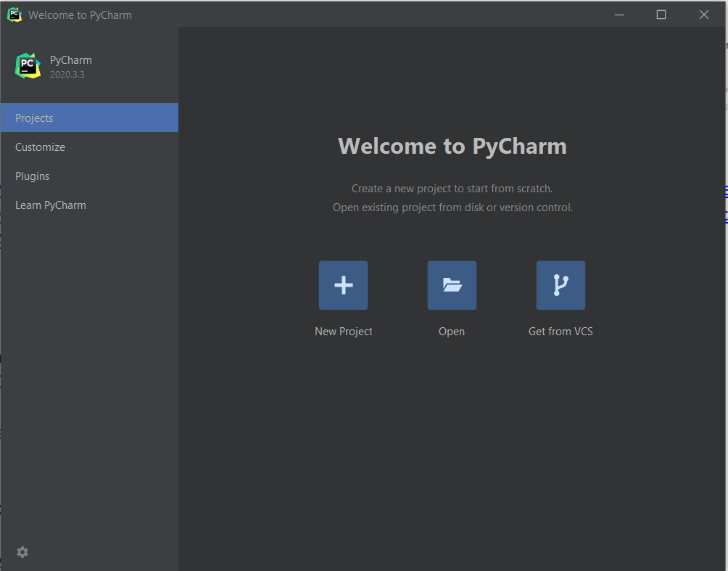Click the New Project label
The height and width of the screenshot is (571, 728).
(343, 332)
